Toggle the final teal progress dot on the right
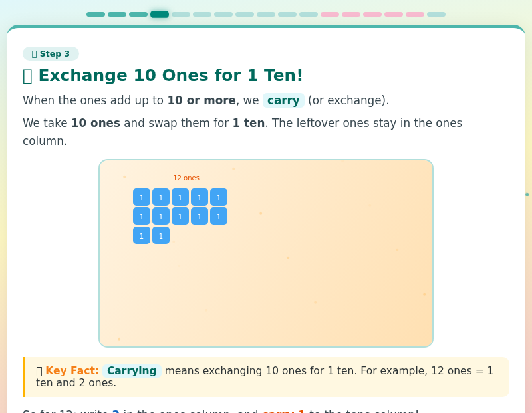 tap(436, 13)
